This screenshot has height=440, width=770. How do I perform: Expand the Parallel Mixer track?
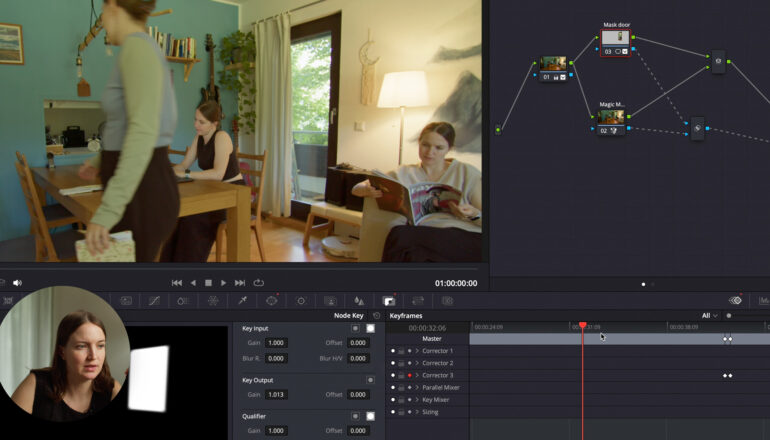tap(417, 388)
